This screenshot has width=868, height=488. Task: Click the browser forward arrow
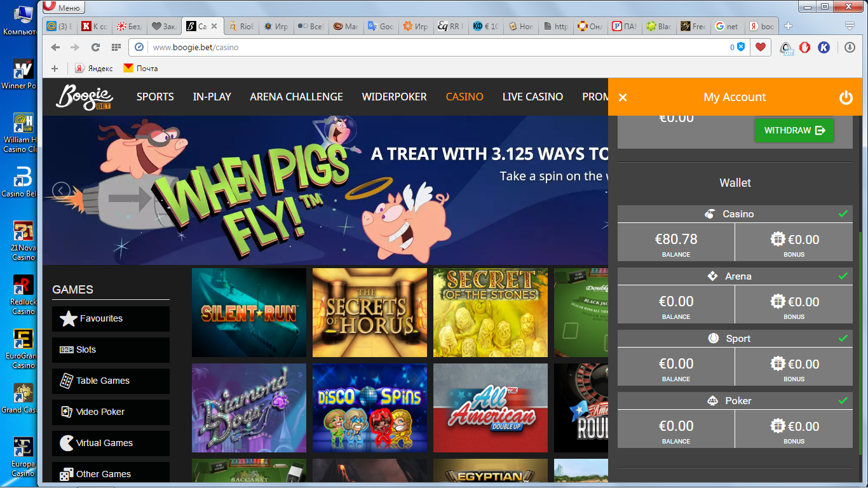75,47
